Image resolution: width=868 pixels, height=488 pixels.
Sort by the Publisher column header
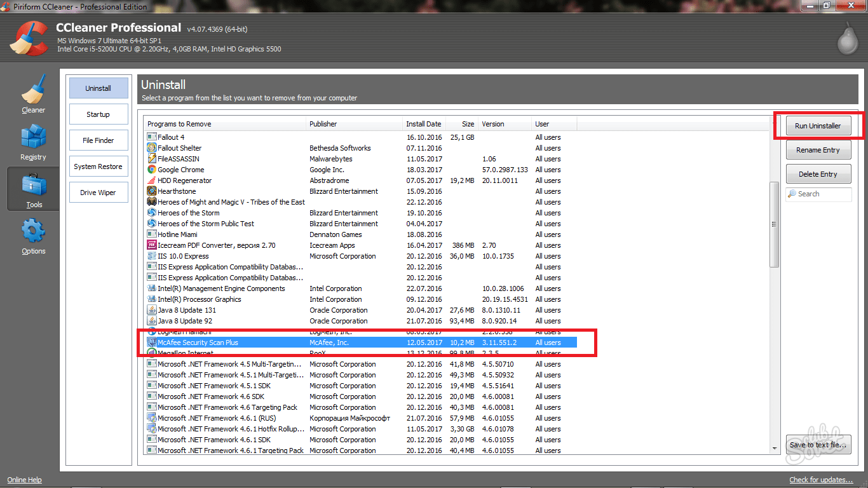(x=354, y=124)
